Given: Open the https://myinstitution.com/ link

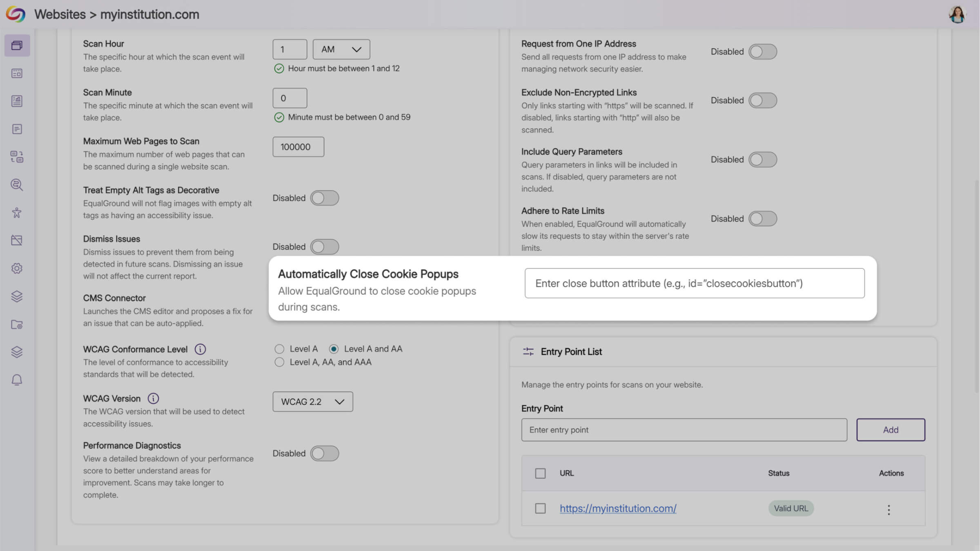Looking at the screenshot, I should coord(618,508).
